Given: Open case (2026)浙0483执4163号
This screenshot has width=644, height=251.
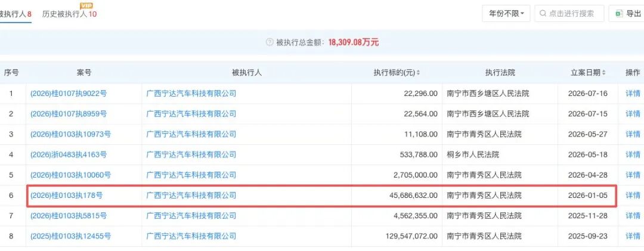Looking at the screenshot, I should click(68, 155).
